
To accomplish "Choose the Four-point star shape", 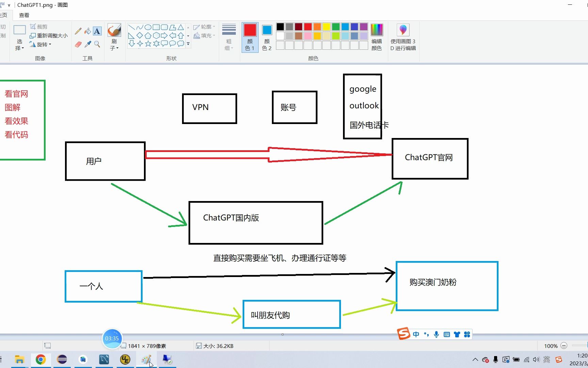I will [x=140, y=43].
